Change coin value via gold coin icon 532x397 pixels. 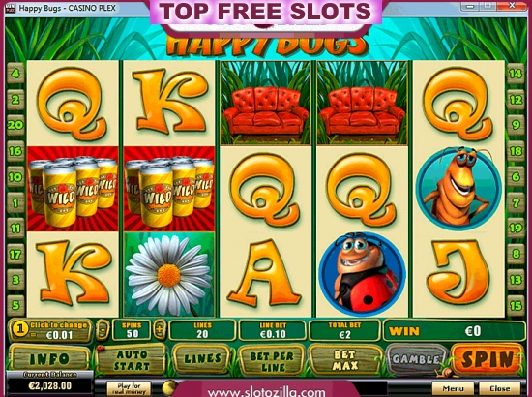pos(20,329)
